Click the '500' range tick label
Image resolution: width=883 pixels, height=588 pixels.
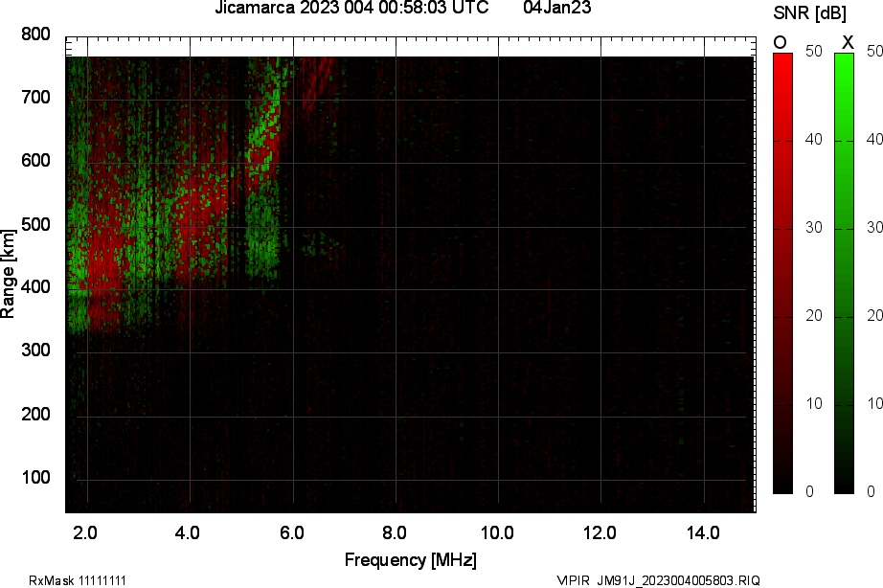(x=36, y=225)
